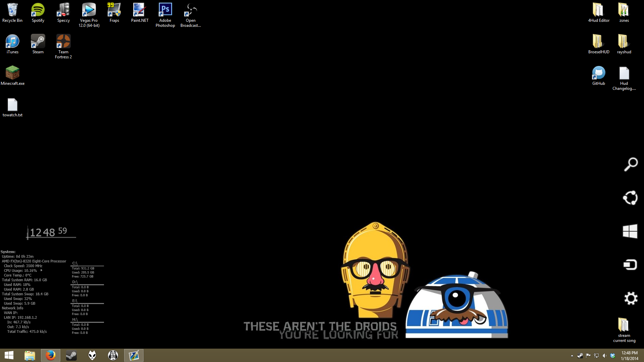
Task: Click the Start charm Windows logo
Action: 630,231
